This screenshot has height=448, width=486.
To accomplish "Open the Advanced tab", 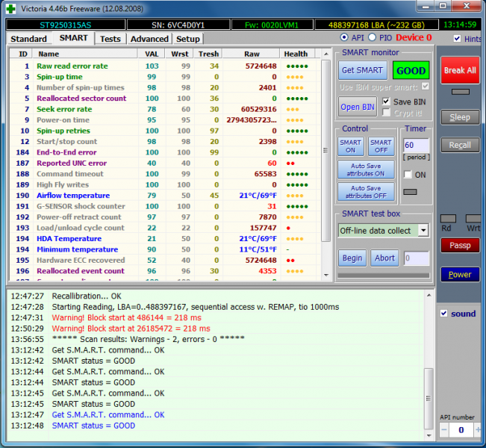I will pos(149,39).
